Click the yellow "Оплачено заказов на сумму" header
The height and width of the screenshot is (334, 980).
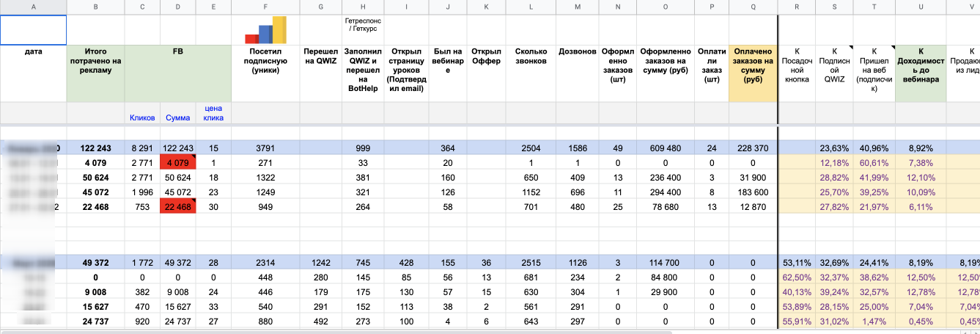tap(753, 66)
